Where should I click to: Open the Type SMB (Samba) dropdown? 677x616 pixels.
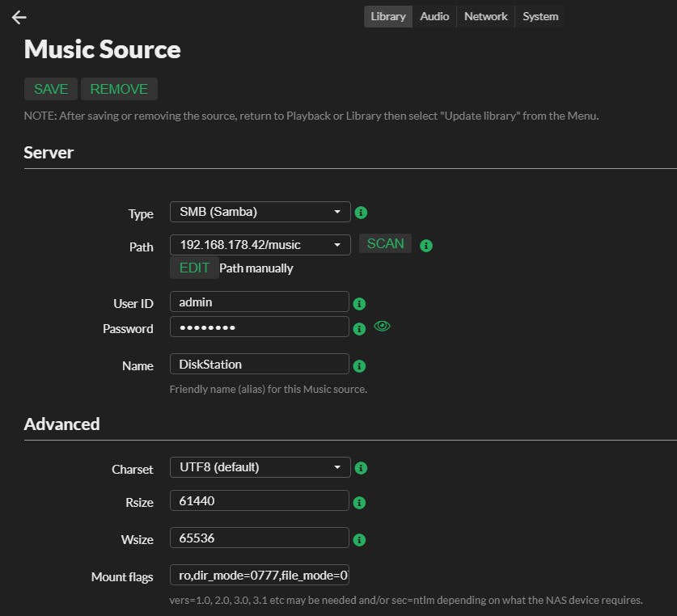(260, 212)
